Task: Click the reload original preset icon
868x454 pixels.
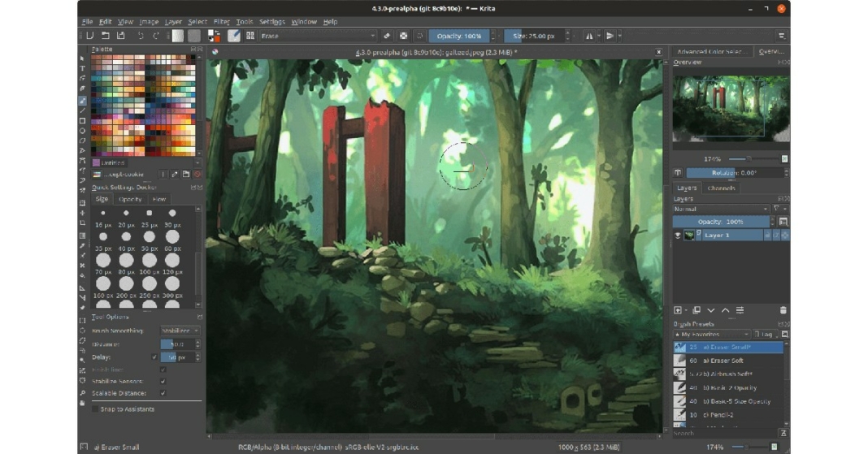Action: [x=419, y=36]
